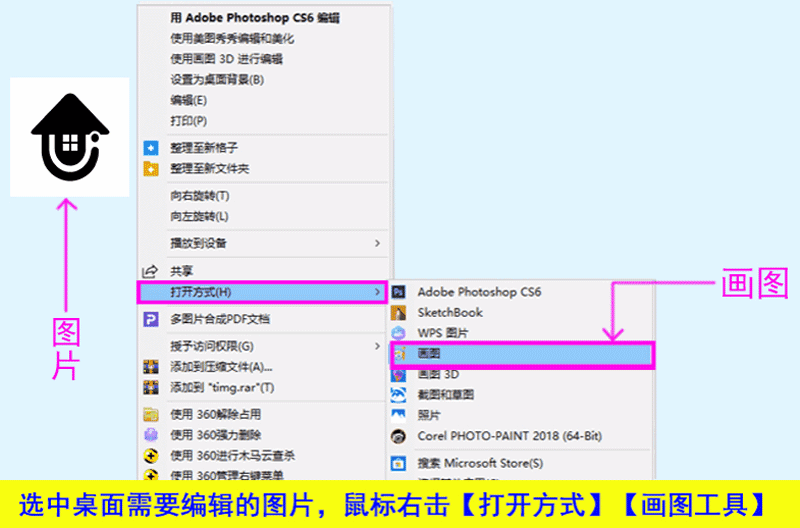The height and width of the screenshot is (528, 800).
Task: Click 搜索 Microsoft Store(S) option
Action: coord(480,463)
